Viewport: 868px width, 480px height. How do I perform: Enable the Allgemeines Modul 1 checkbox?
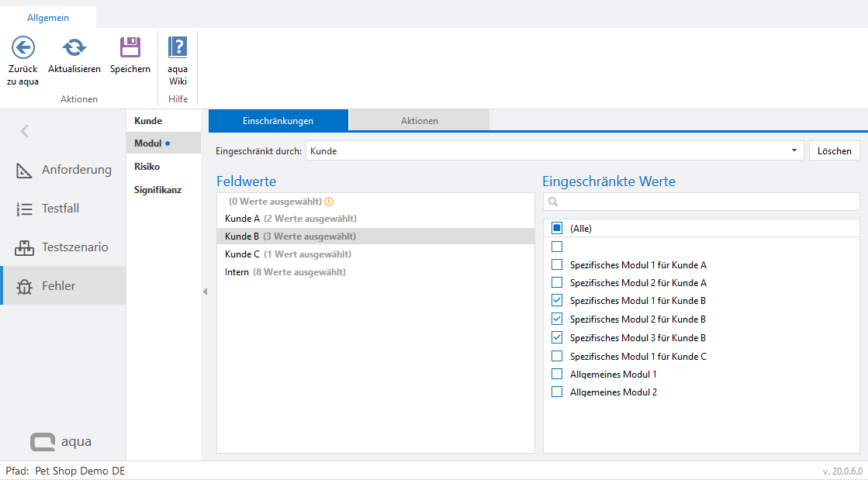point(557,374)
